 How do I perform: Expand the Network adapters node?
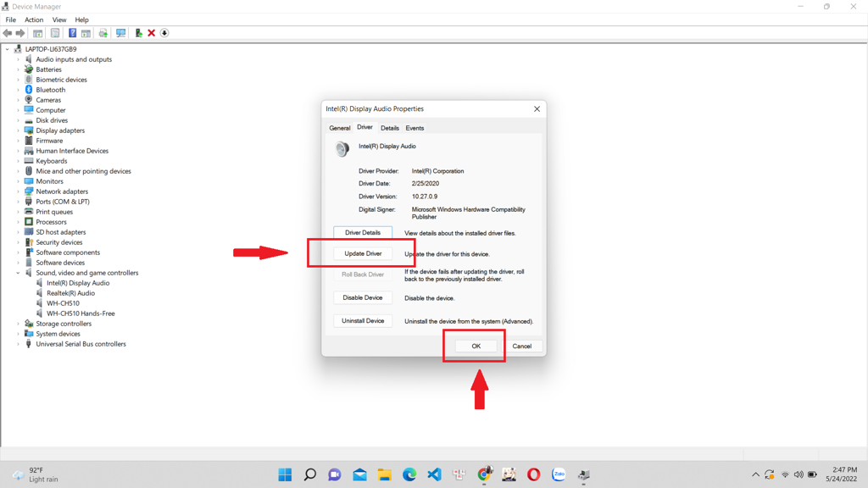click(19, 191)
